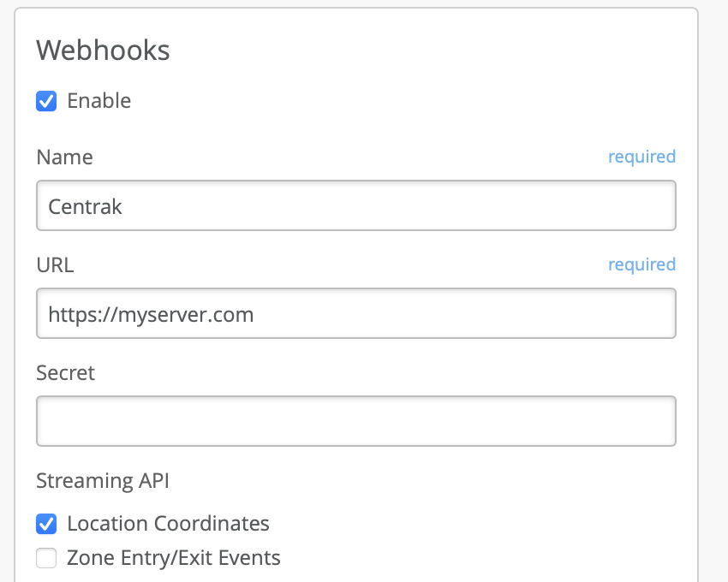Click the blue checkmark next to Enable
Viewport: 728px width, 582px height.
pos(46,101)
